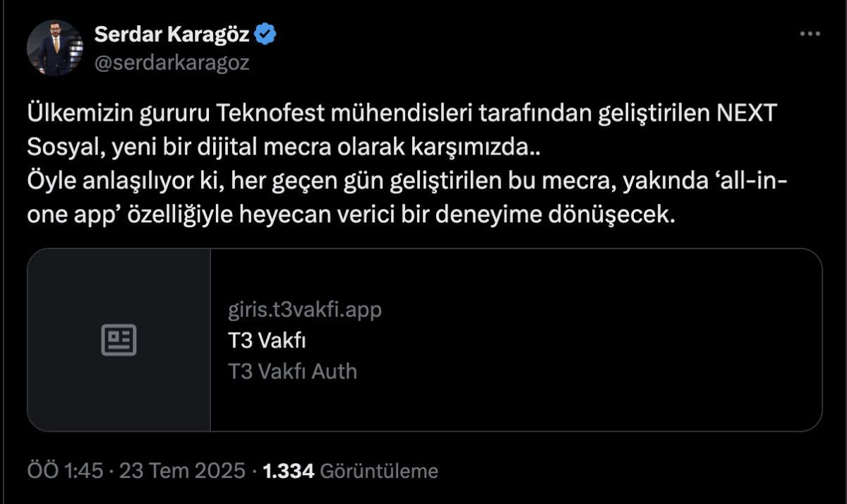Click the ÖÖ 1:45 timestamp
This screenshot has width=847, height=504.
click(66, 471)
